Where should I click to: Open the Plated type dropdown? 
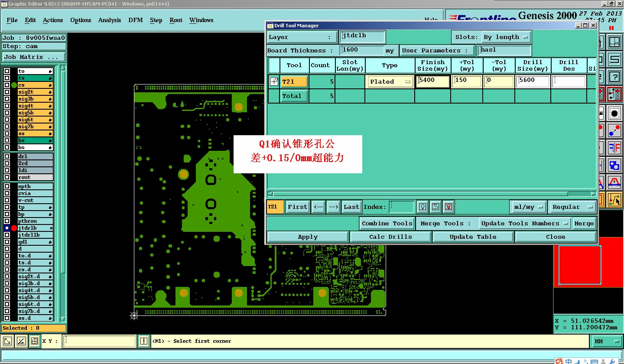click(390, 81)
